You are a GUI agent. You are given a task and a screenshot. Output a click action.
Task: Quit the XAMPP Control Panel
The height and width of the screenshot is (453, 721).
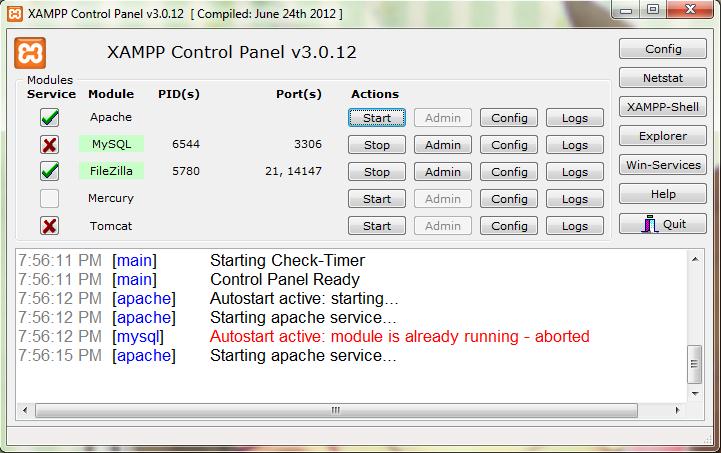click(x=663, y=224)
